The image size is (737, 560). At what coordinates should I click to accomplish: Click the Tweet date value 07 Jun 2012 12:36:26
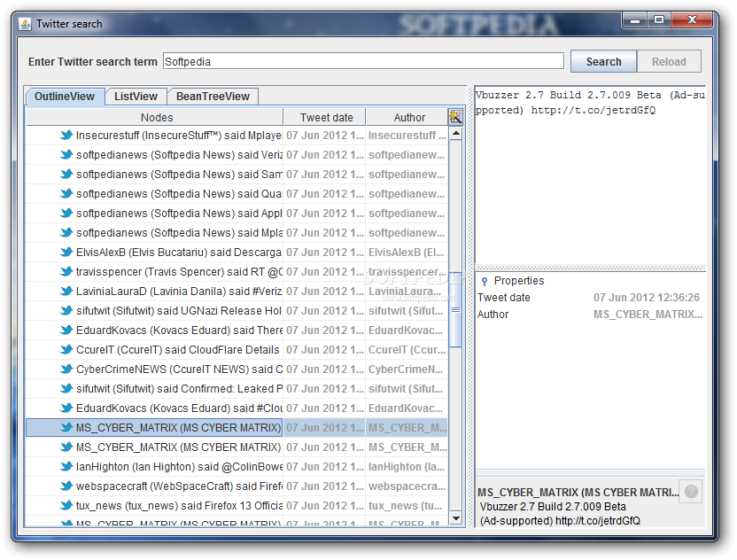click(647, 298)
